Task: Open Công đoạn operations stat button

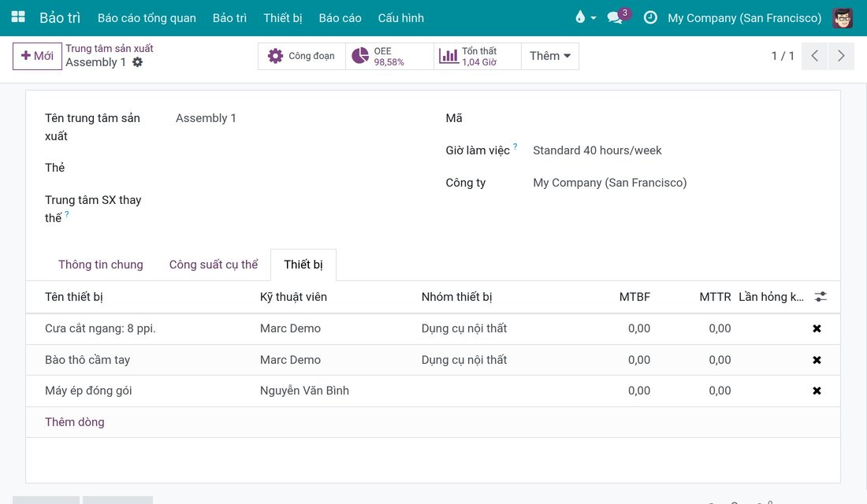Action: [302, 56]
